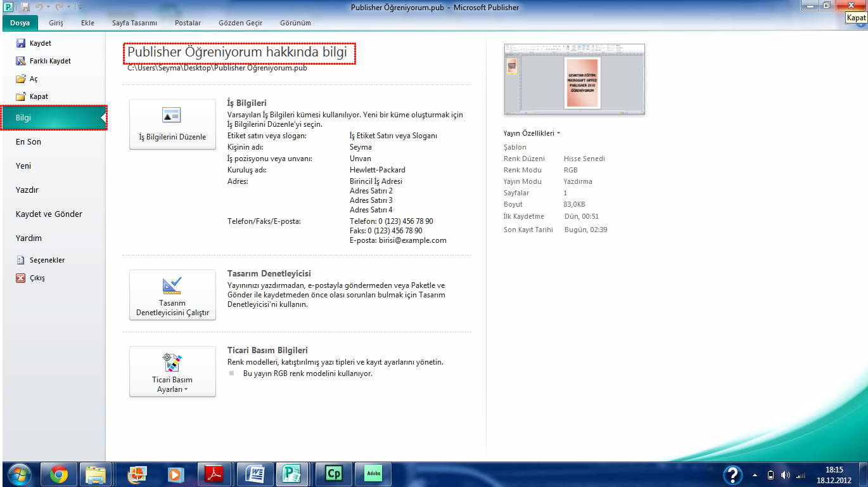Open the Sayfa Tasarımı tab
Screen dimensions: 868x487
[x=134, y=23]
